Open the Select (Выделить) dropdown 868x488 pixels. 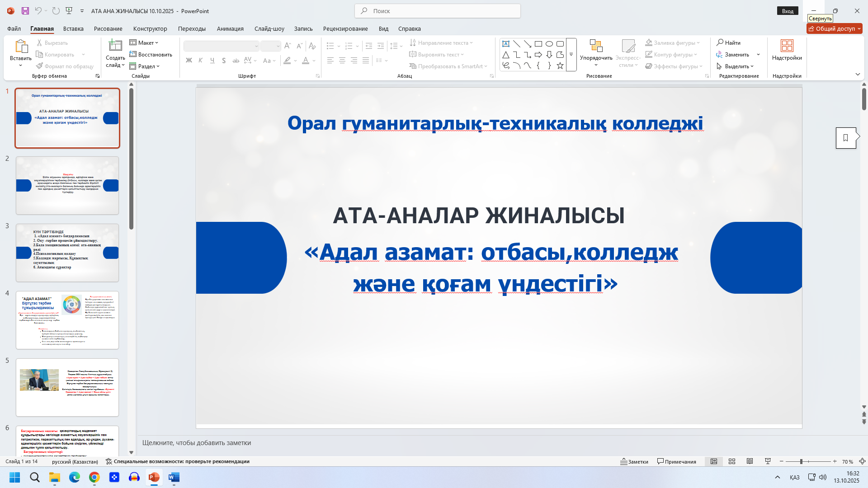[736, 66]
